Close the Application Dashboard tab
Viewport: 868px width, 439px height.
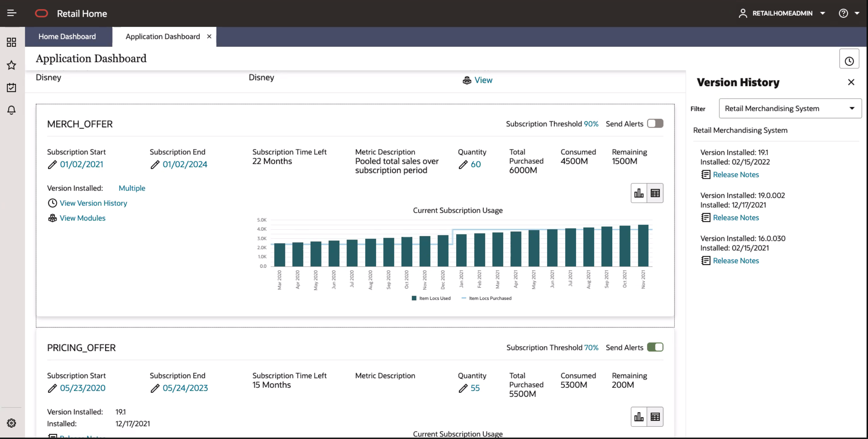(209, 36)
